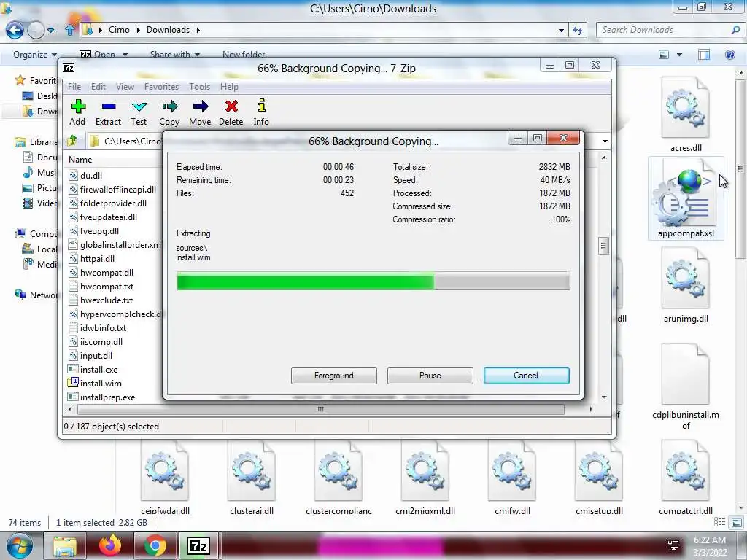This screenshot has height=560, width=747.
Task: Select appcompat.xsl file icon
Action: (686, 198)
